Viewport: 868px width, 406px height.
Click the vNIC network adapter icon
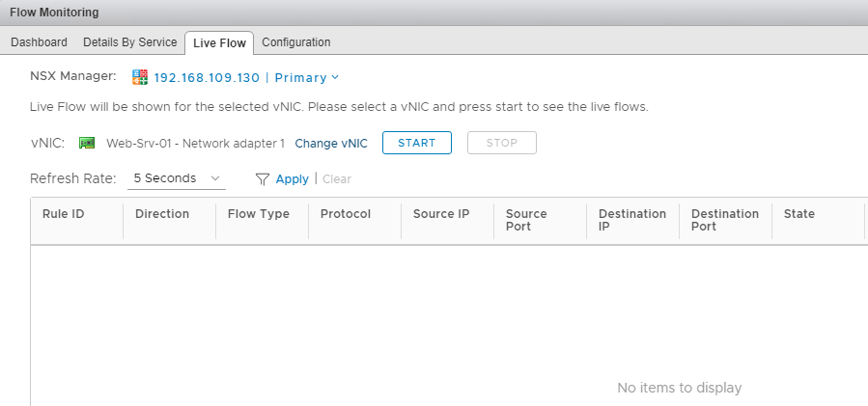(87, 143)
